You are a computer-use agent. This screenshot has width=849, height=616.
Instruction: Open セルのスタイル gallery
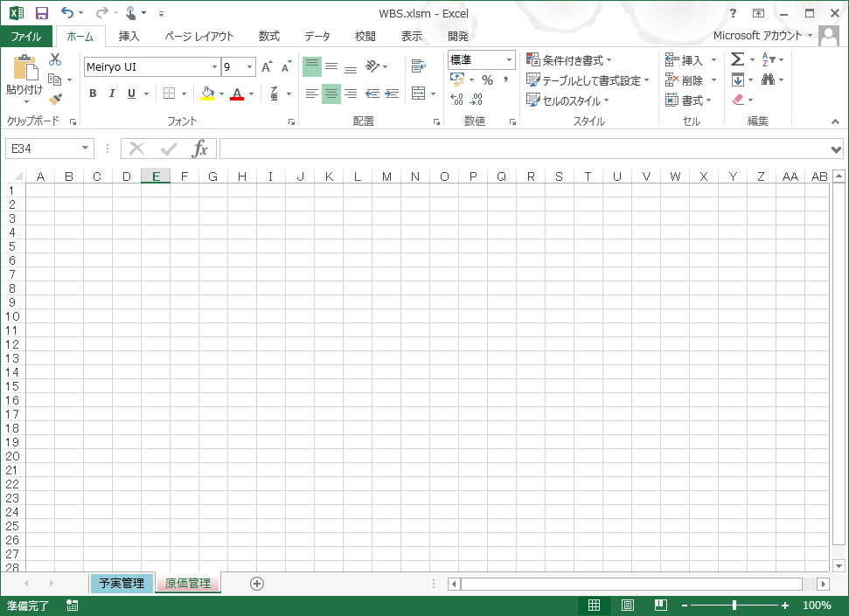click(x=574, y=100)
